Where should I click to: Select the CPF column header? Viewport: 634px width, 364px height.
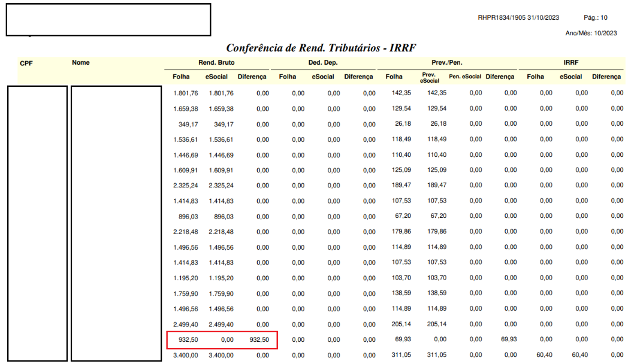click(x=26, y=63)
